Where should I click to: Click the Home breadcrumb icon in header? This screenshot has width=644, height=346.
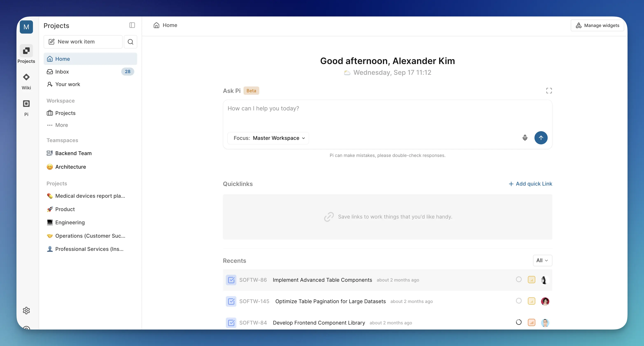click(x=156, y=25)
